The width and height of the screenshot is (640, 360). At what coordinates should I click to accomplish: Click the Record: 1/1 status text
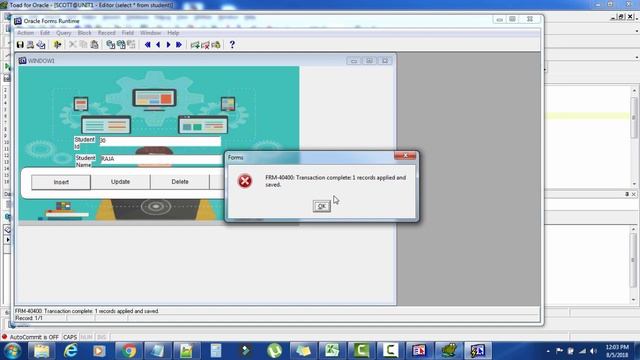click(29, 318)
